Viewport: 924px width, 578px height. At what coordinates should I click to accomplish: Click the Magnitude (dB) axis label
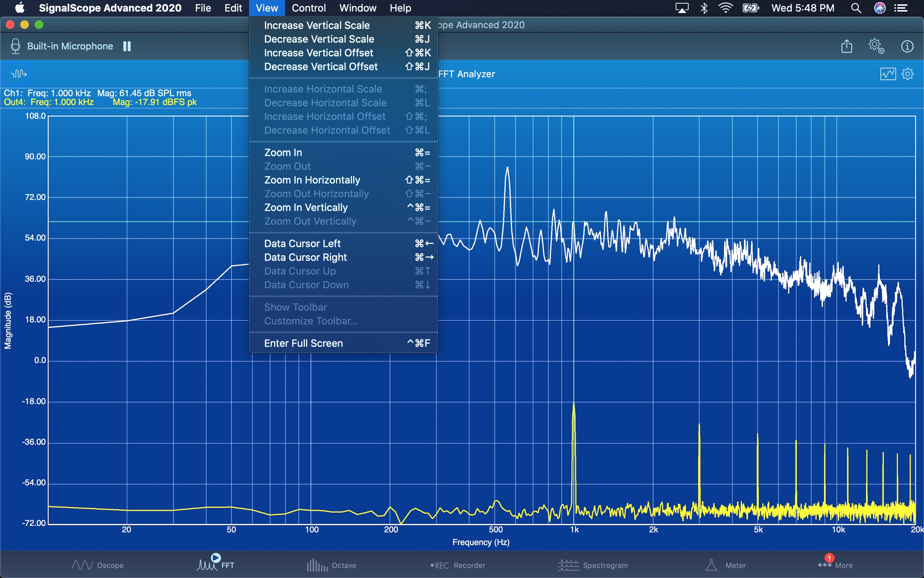tap(8, 320)
